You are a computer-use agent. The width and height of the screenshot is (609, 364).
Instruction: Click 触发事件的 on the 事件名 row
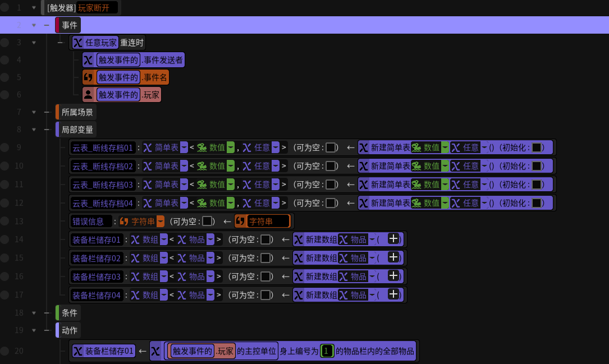click(x=118, y=77)
